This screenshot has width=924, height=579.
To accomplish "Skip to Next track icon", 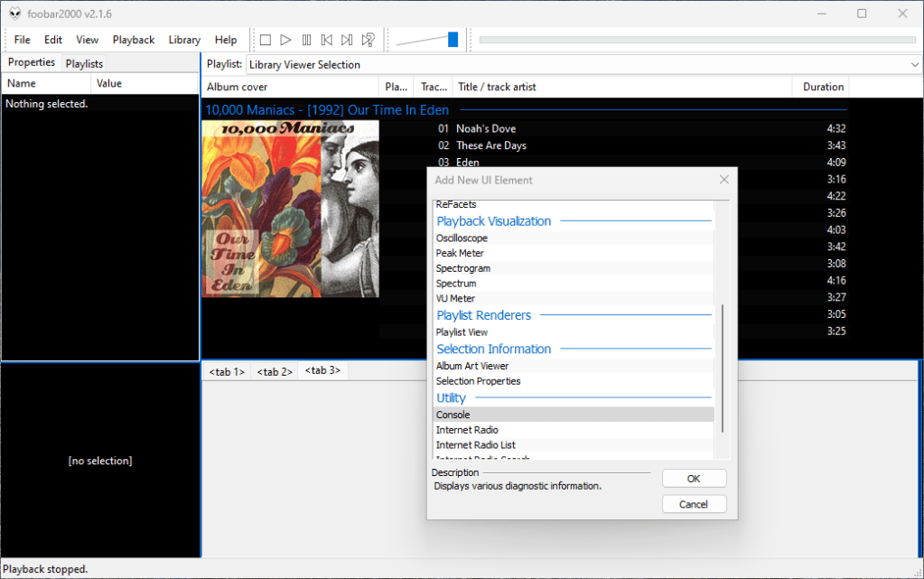I will (x=347, y=40).
